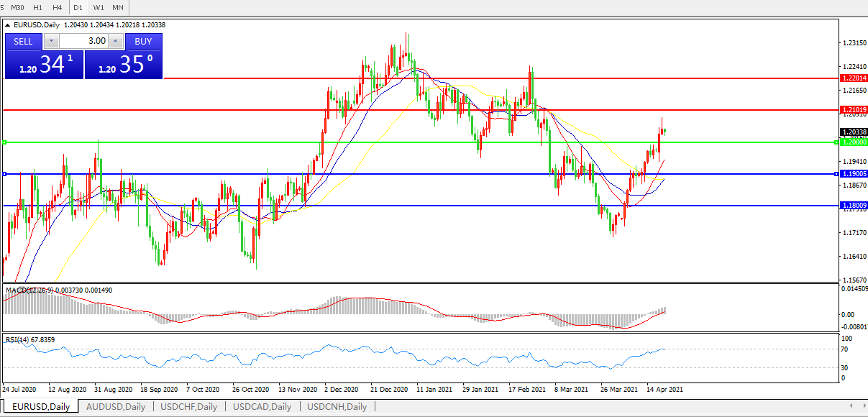The image size is (868, 417).
Task: Select the USDCNH,Daily chart tab
Action: (337, 407)
